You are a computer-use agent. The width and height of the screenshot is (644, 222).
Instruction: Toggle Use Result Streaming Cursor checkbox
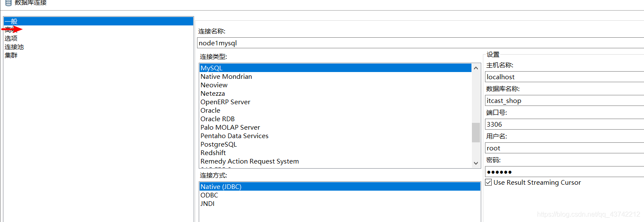coord(488,183)
